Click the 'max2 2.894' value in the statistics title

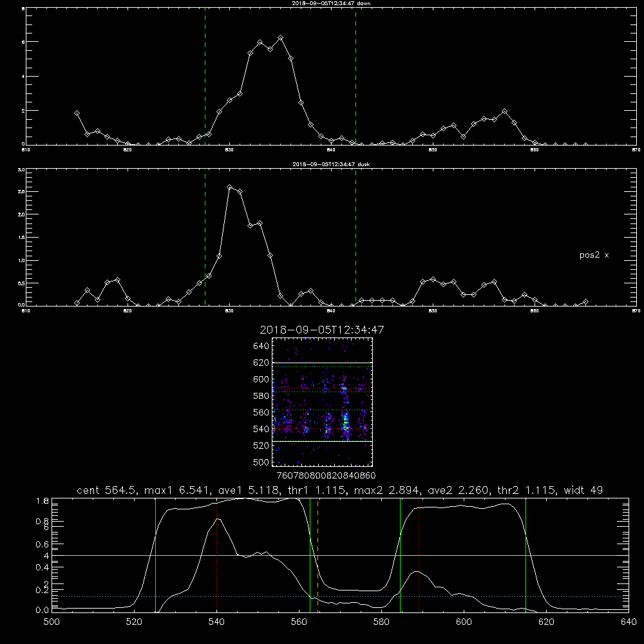[x=387, y=490]
